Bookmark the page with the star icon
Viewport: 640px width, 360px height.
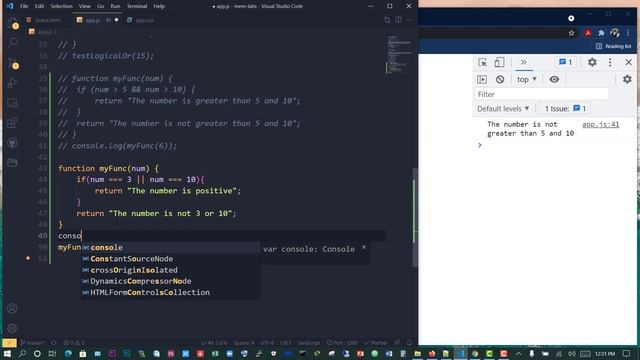coord(571,33)
